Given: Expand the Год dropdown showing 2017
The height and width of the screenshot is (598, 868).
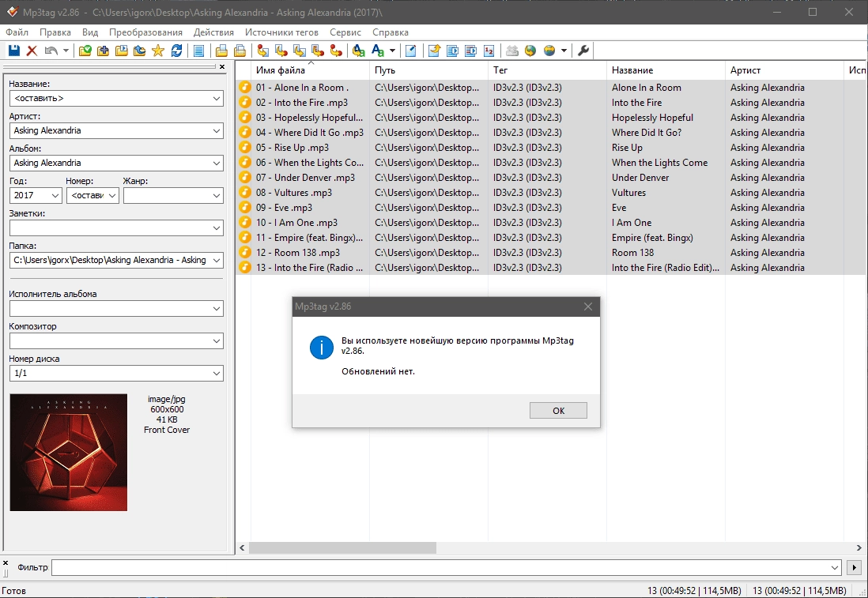Looking at the screenshot, I should (55, 195).
